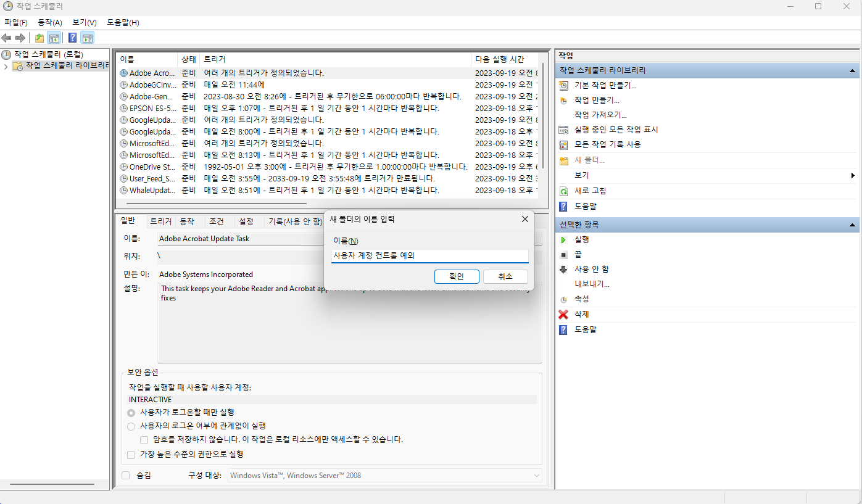Click the 기본 작업 만들기 icon
Screen dimensions: 862x504
point(563,85)
